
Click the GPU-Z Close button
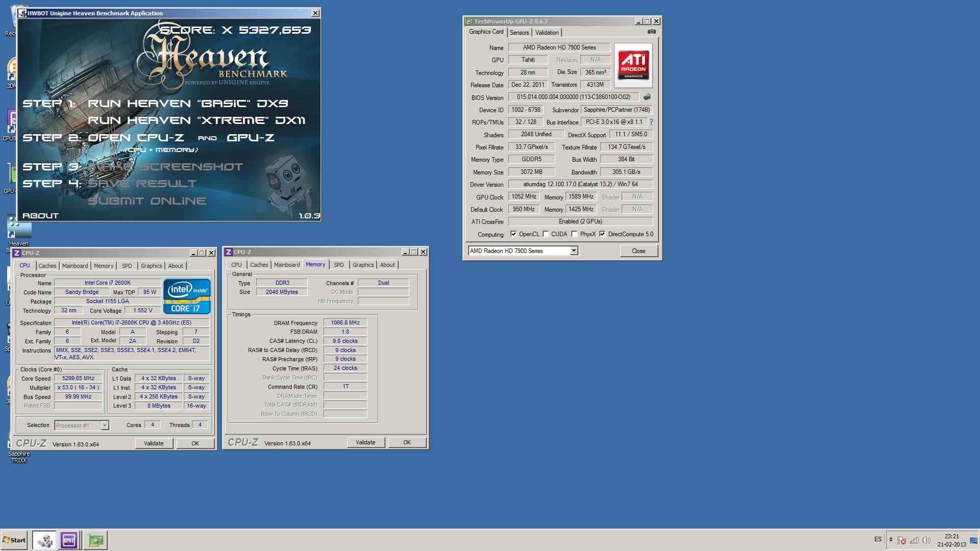(639, 251)
